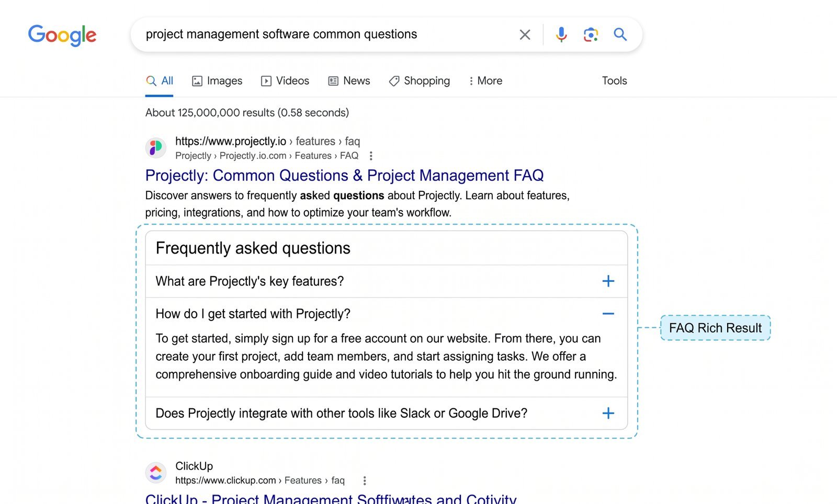Start voice search with microphone icon
837x504 pixels.
coord(561,35)
